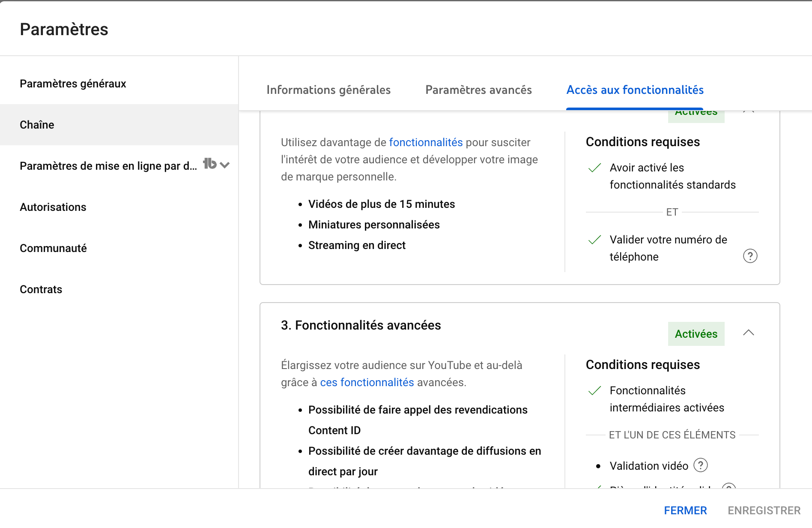Image resolution: width=812 pixels, height=528 pixels.
Task: Click 'Validation vidéo' requirement text
Action: [x=649, y=466]
